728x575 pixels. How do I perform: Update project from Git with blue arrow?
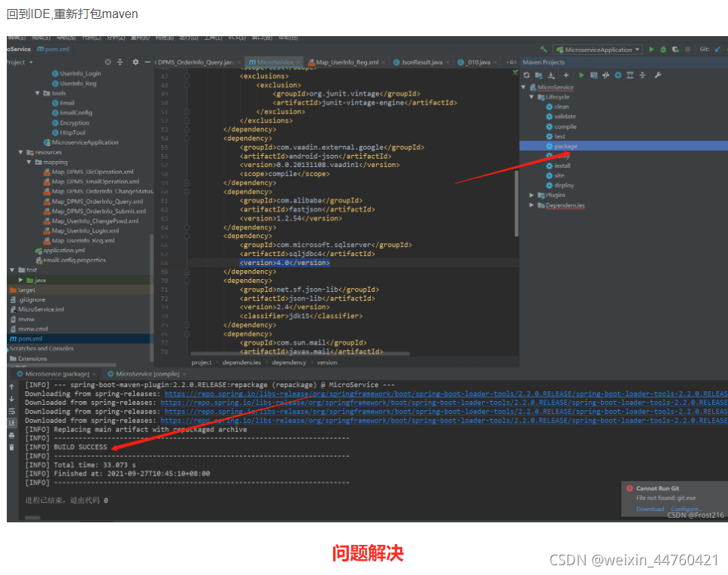716,50
